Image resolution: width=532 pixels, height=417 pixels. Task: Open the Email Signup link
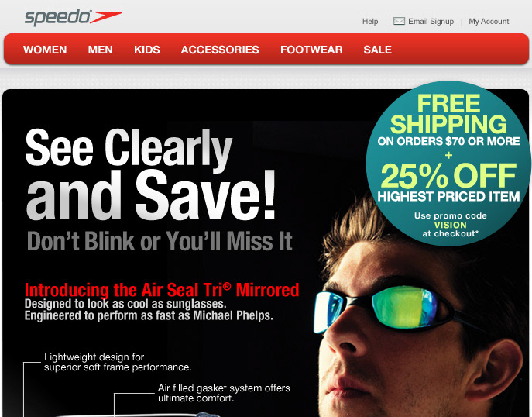[431, 22]
